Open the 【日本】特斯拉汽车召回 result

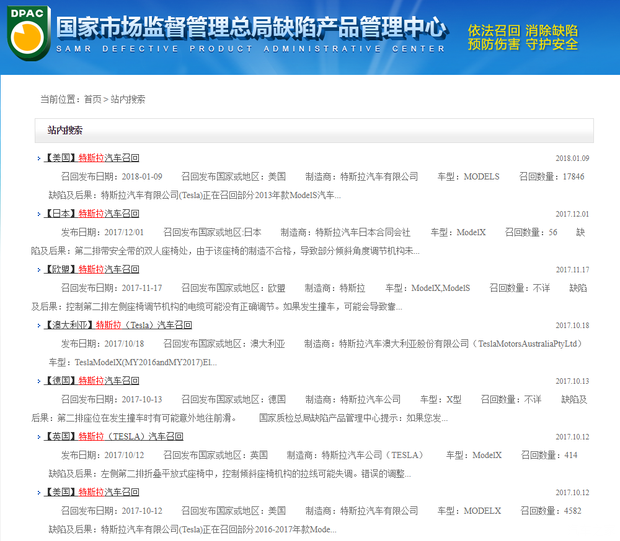[92, 214]
